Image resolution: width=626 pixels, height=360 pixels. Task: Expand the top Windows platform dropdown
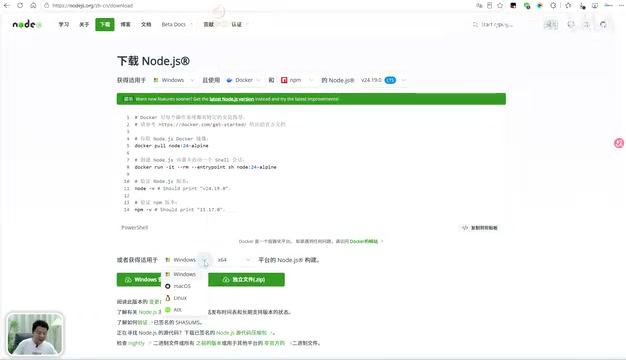tap(174, 80)
